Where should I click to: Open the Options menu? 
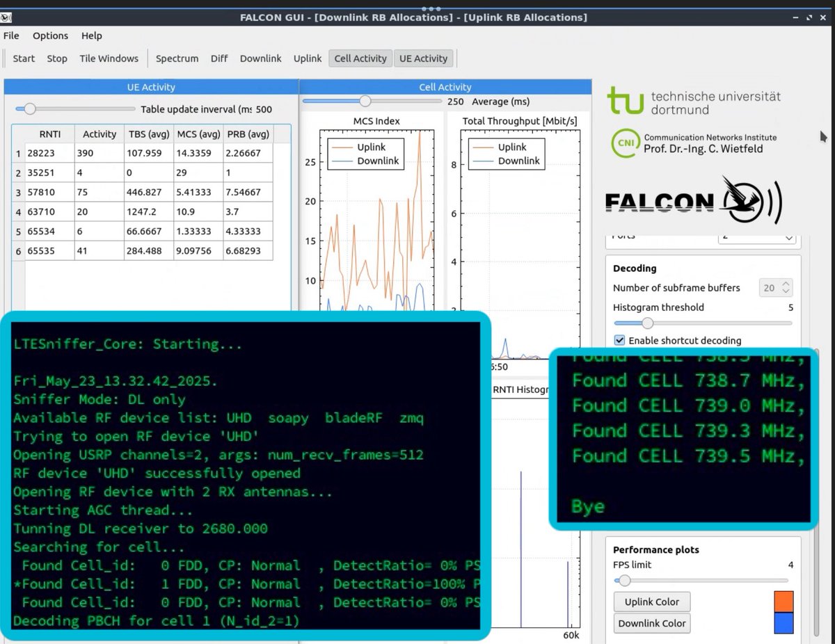[50, 35]
